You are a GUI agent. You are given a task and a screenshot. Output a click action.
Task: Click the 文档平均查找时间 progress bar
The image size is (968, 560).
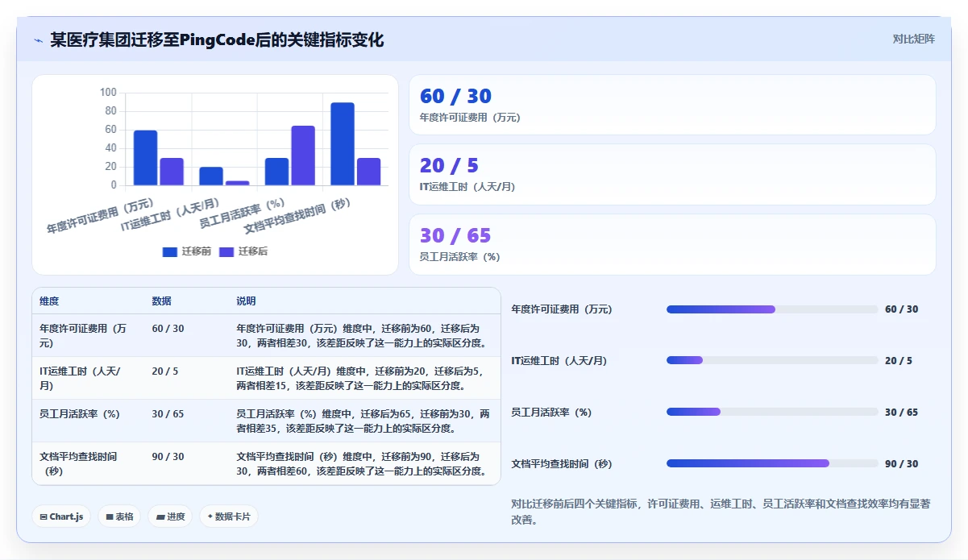pos(772,464)
